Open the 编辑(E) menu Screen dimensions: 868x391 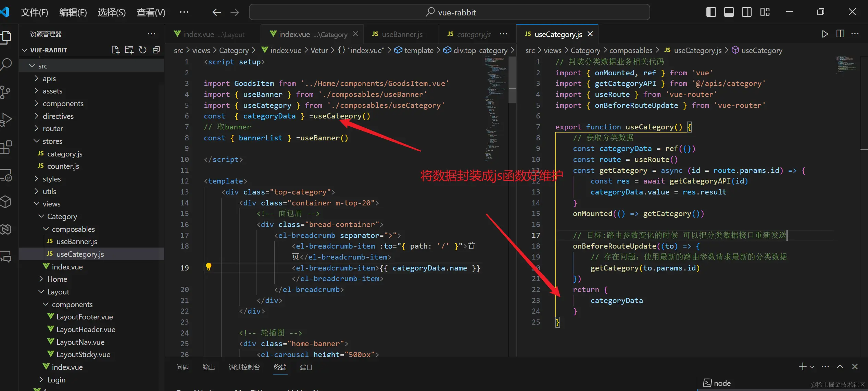click(73, 13)
